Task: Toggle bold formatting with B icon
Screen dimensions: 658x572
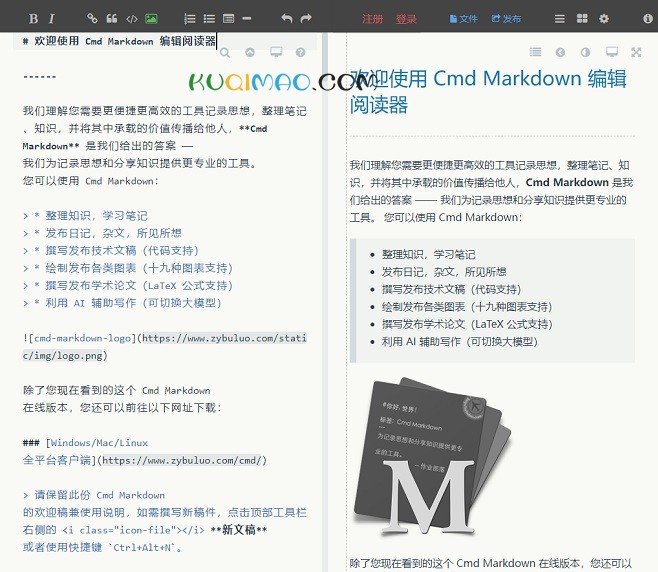Action: [34, 19]
